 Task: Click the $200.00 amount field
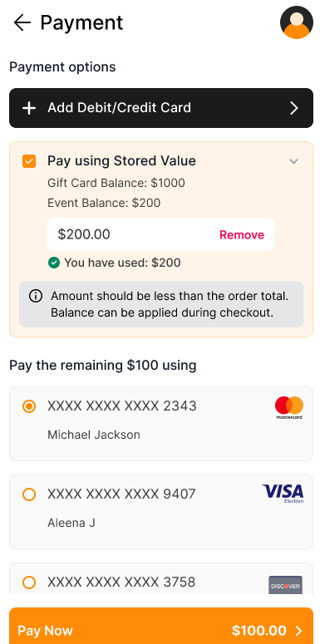coord(161,234)
